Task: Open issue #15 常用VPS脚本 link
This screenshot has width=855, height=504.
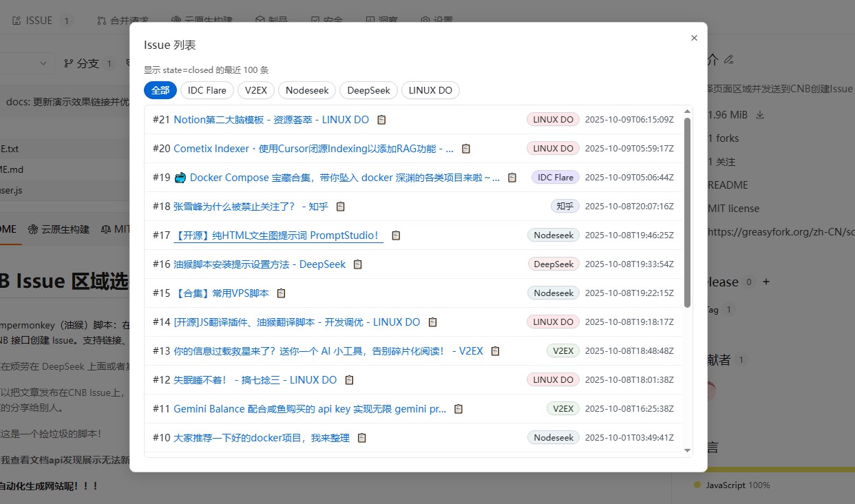Action: tap(221, 293)
